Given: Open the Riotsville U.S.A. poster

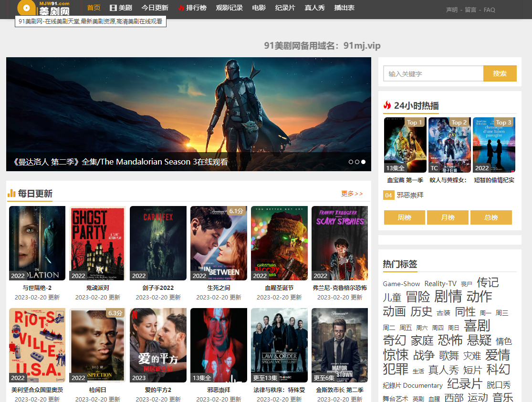Looking at the screenshot, I should 37,345.
